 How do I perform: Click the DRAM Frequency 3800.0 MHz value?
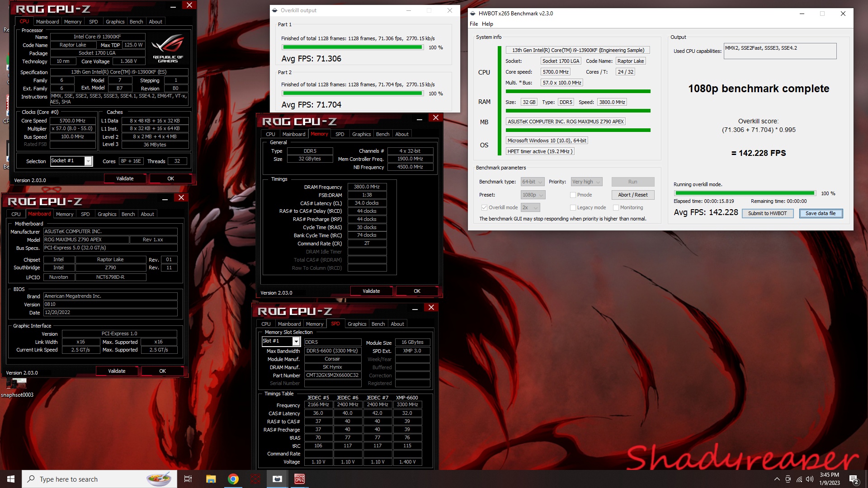click(x=367, y=187)
